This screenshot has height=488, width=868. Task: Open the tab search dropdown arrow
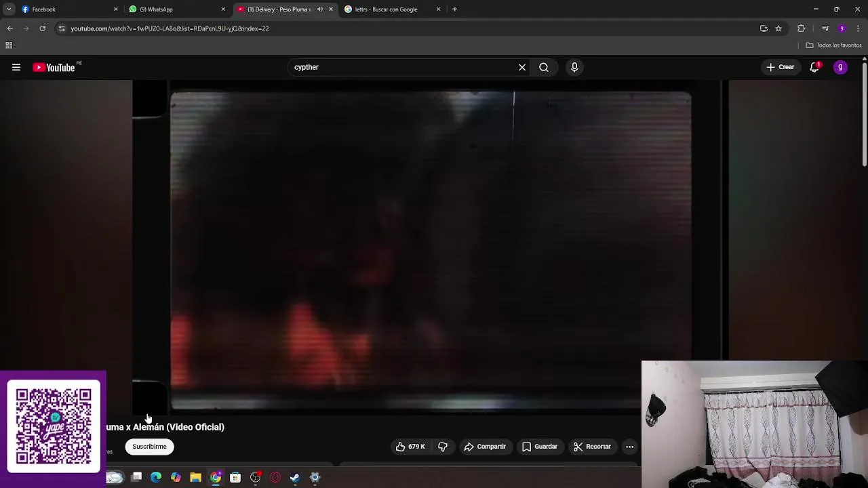click(x=8, y=9)
